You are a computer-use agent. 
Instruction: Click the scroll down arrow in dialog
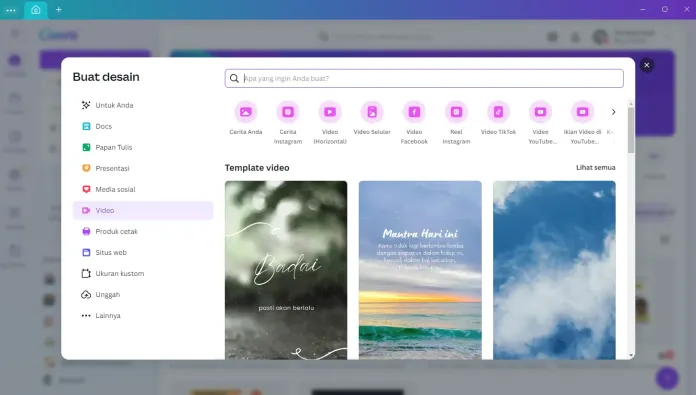(x=631, y=356)
